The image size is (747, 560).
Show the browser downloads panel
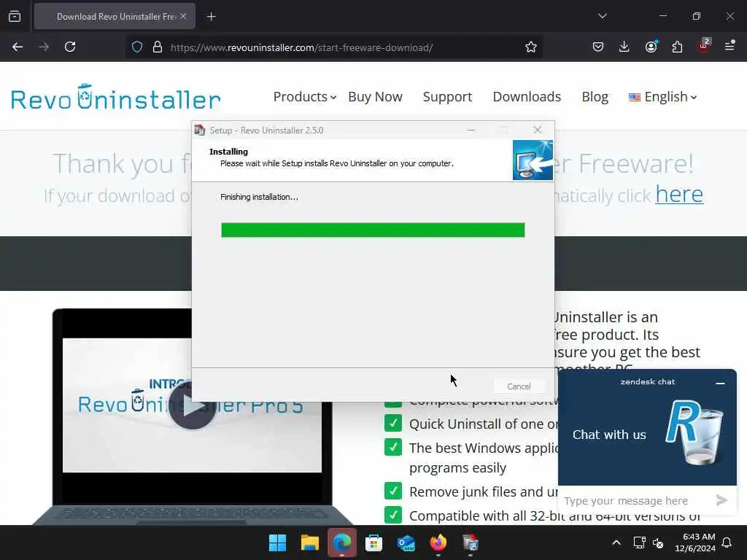tap(624, 47)
